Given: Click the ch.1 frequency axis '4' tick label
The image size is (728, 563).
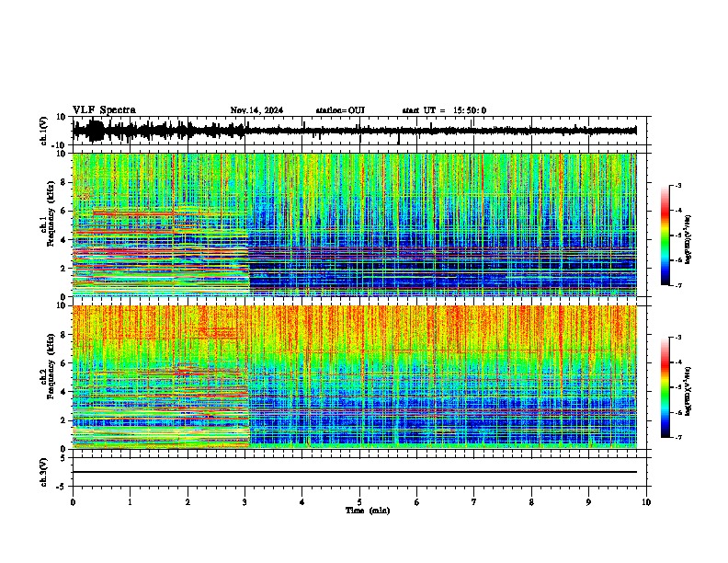Looking at the screenshot, I should [63, 240].
